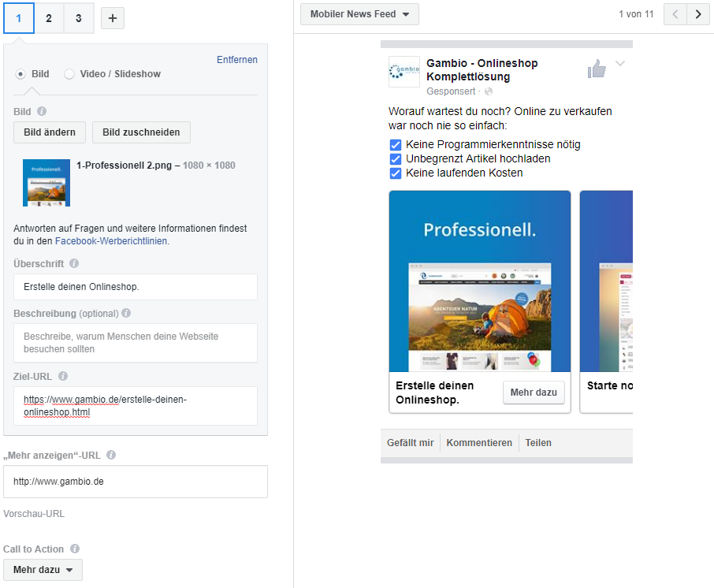Switch to carousel card tab 2
The width and height of the screenshot is (714, 588).
click(49, 18)
